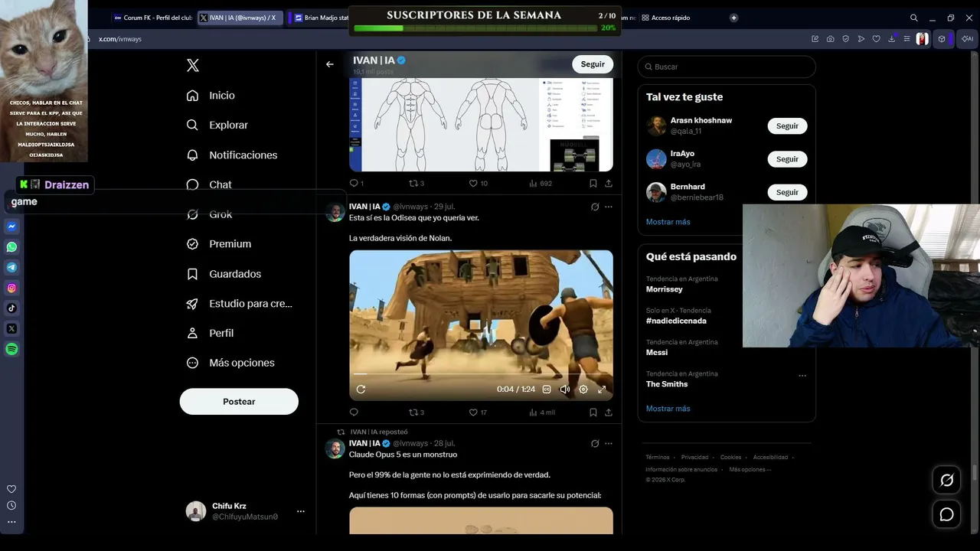
Task: Open Acceso rápido tab
Action: pyautogui.click(x=666, y=18)
